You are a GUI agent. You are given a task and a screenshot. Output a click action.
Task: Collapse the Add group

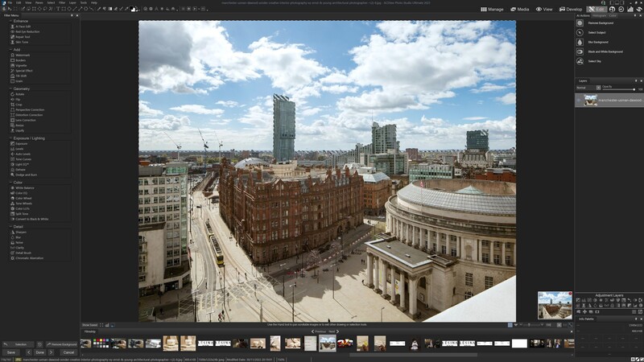point(10,50)
